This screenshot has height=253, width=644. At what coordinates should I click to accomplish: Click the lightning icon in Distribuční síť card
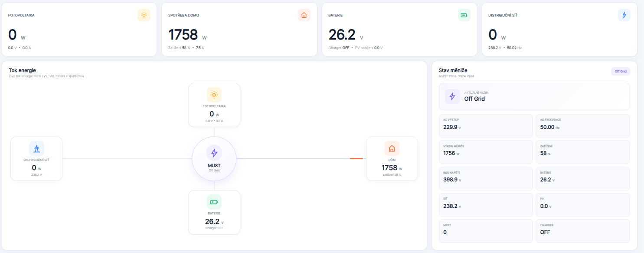coord(624,15)
